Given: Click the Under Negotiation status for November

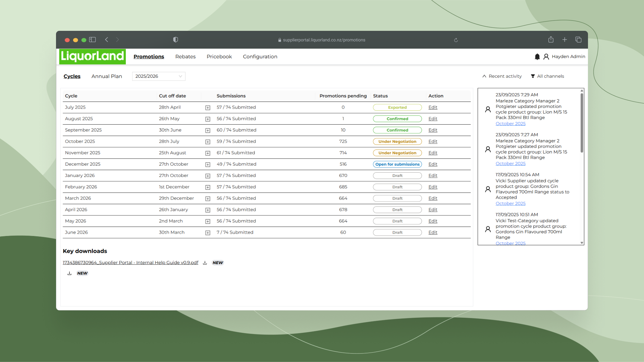Looking at the screenshot, I should [397, 153].
